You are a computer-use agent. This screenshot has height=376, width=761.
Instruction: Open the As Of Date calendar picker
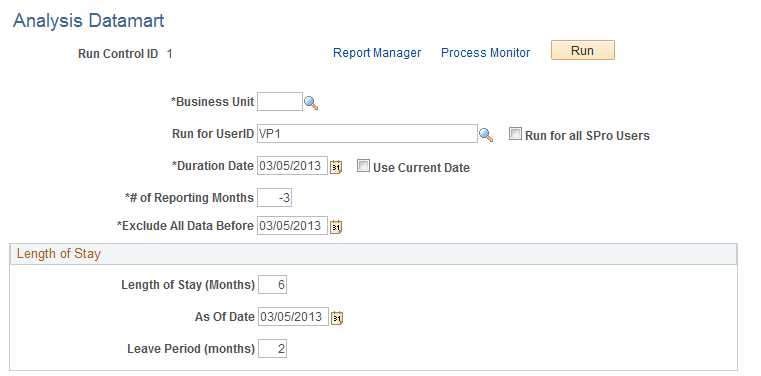337,318
